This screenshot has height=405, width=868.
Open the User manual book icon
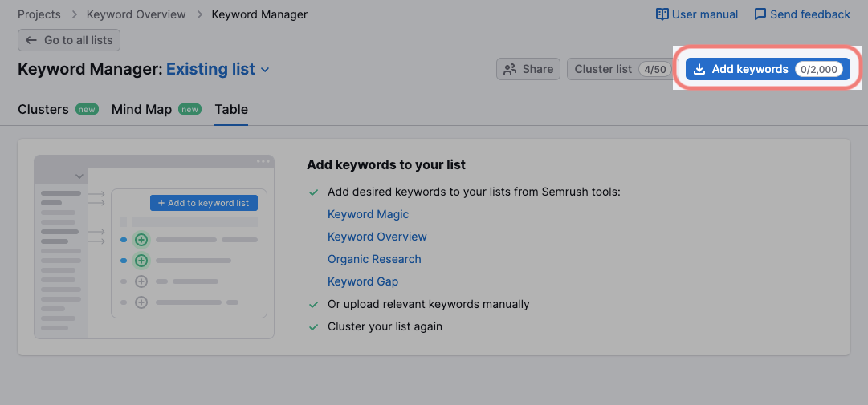[x=662, y=14]
